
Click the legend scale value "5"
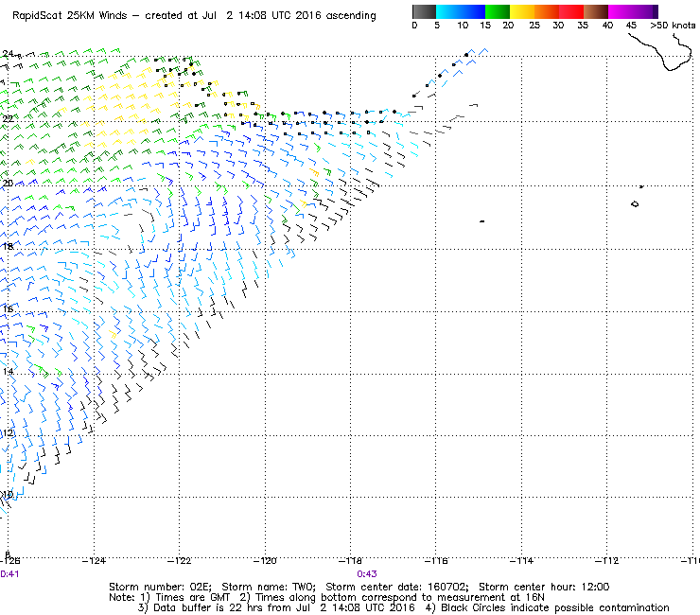(x=437, y=26)
